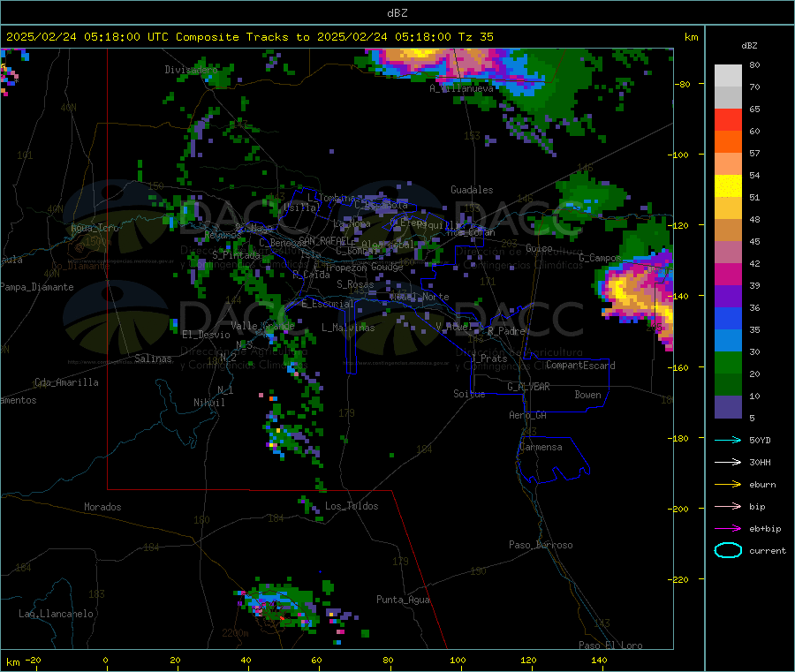The height and width of the screenshot is (672, 795).
Task: Click the S_Pintada map label
Action: coord(236,255)
